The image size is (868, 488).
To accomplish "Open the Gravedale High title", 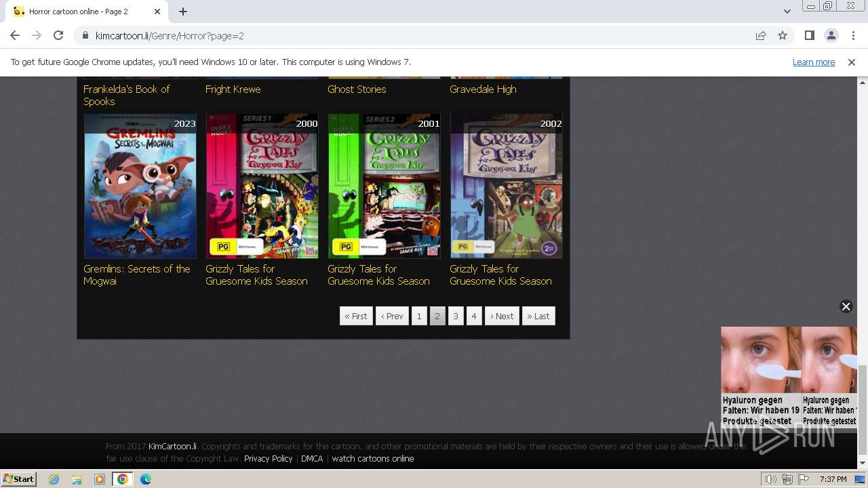I will 483,89.
